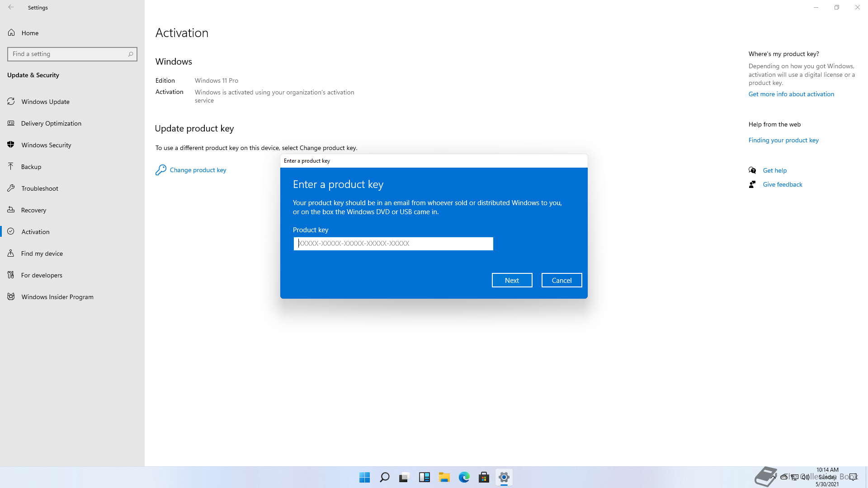Click the Find a setting search box

coord(72,54)
